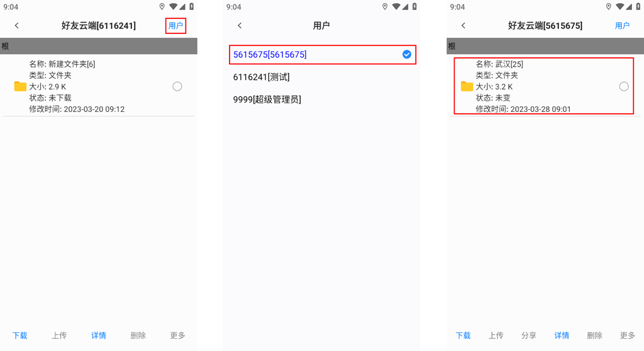Image resolution: width=644 pixels, height=351 pixels.
Task: Open folder icon of 武汉[25]
Action: pyautogui.click(x=467, y=86)
